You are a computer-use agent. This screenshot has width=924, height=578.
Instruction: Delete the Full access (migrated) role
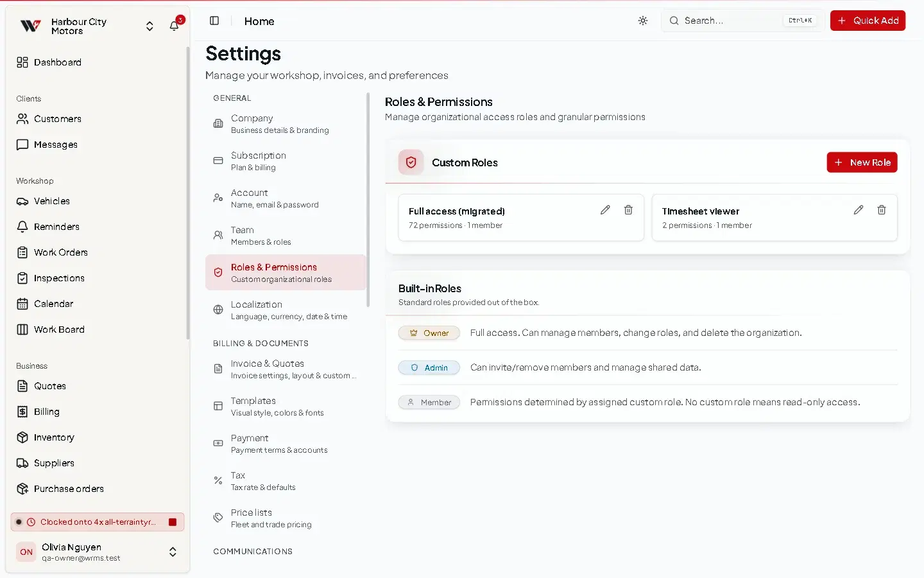[628, 210]
